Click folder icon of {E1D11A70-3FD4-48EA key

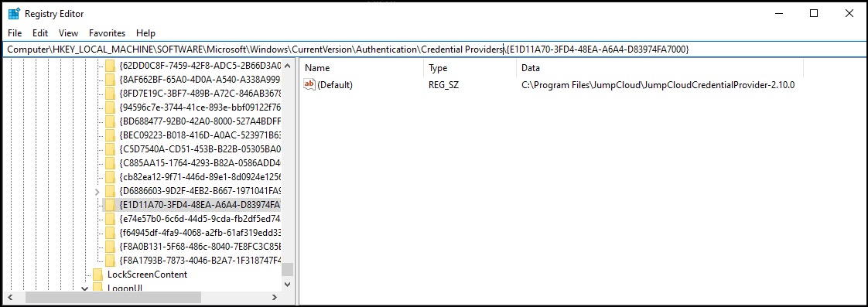[110, 205]
